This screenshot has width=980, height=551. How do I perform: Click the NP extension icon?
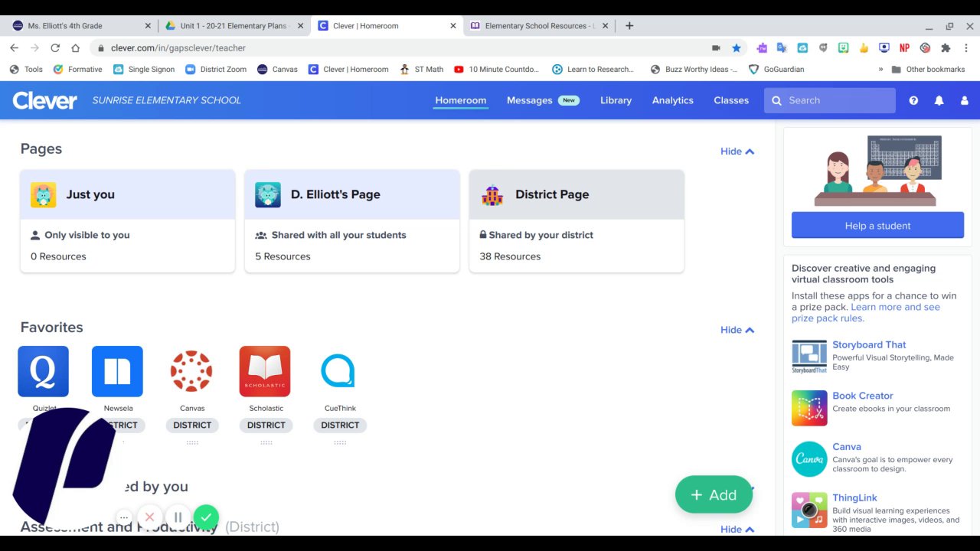pos(904,47)
